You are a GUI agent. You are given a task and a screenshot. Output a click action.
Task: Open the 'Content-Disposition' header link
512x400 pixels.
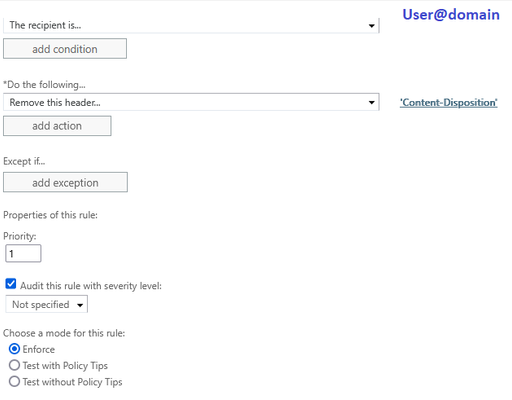(x=449, y=103)
